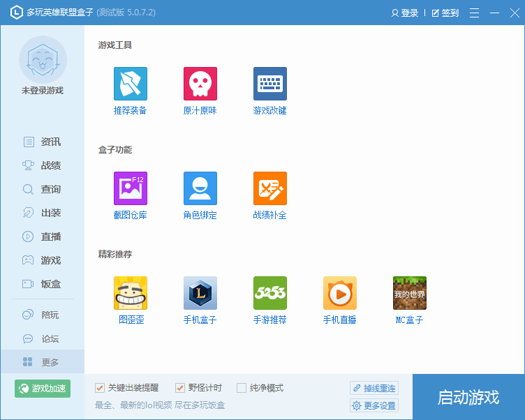Click the 角色绑定 profile icon

coord(200,188)
